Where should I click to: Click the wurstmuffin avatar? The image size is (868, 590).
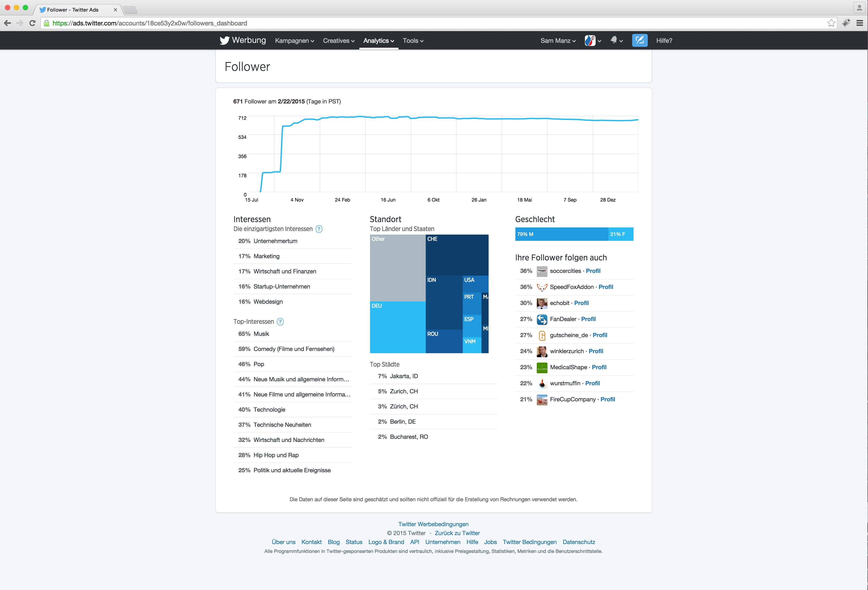[x=542, y=384]
